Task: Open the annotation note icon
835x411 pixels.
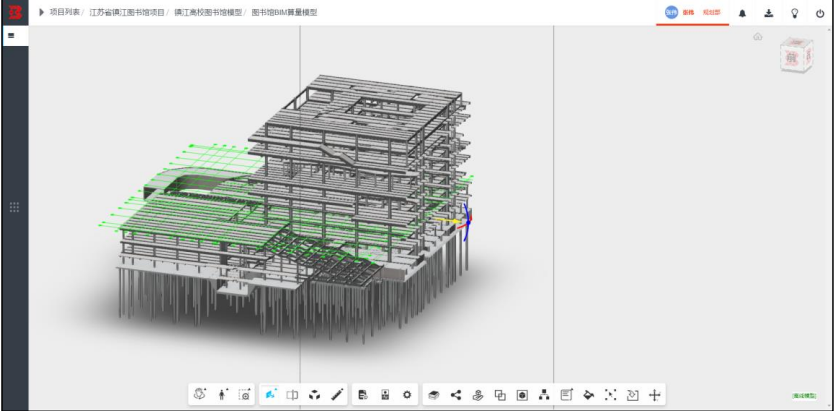Action: pyautogui.click(x=567, y=394)
